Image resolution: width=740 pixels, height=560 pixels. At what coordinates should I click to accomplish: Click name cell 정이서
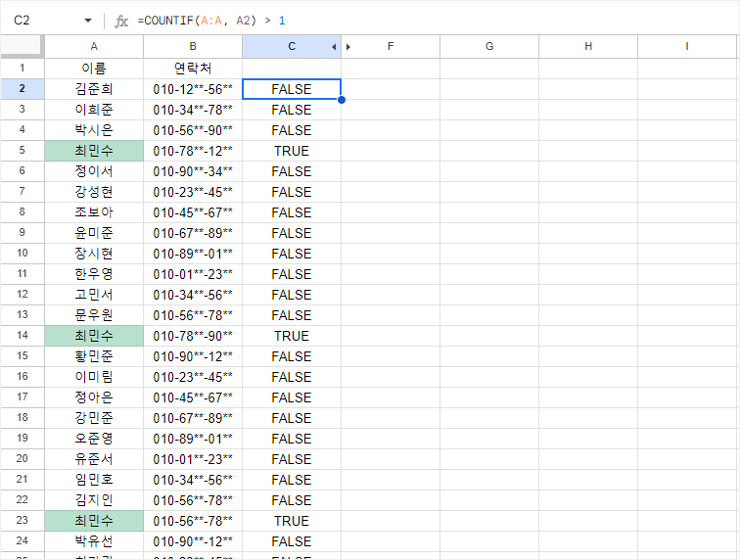tap(94, 171)
